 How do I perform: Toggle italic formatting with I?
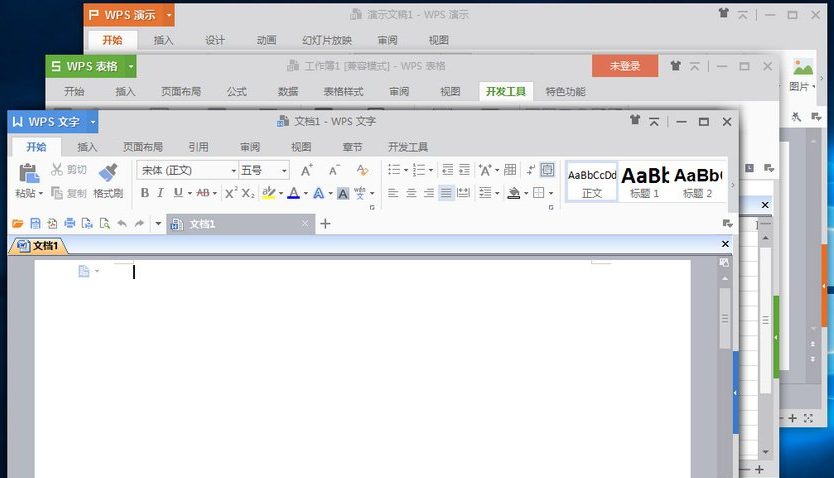coord(160,193)
